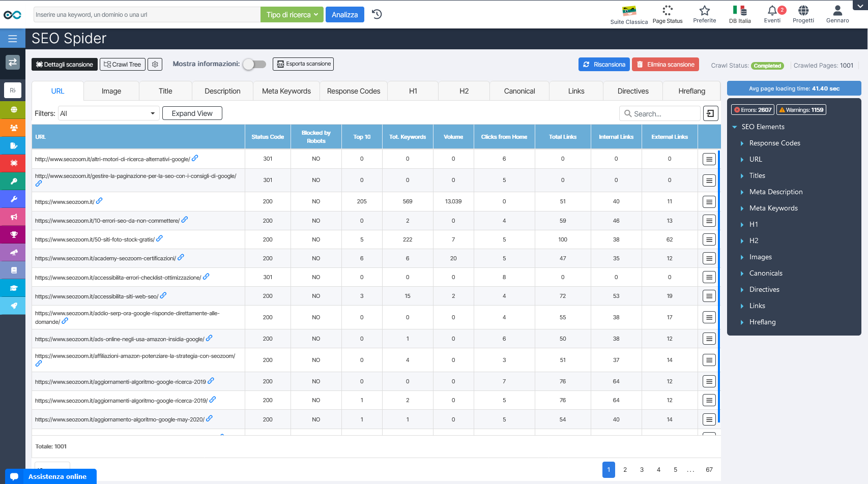The image size is (868, 484).
Task: Open Progetti globe icon
Action: (803, 15)
